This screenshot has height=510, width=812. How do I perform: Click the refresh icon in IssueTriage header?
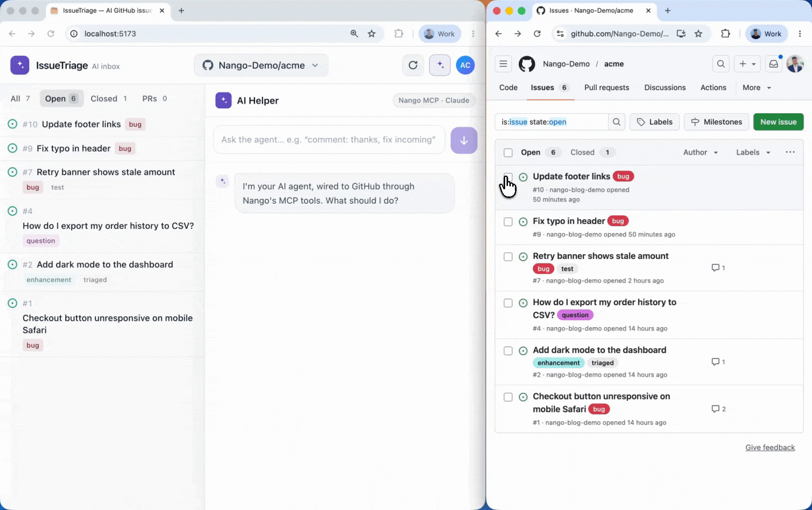tap(413, 65)
